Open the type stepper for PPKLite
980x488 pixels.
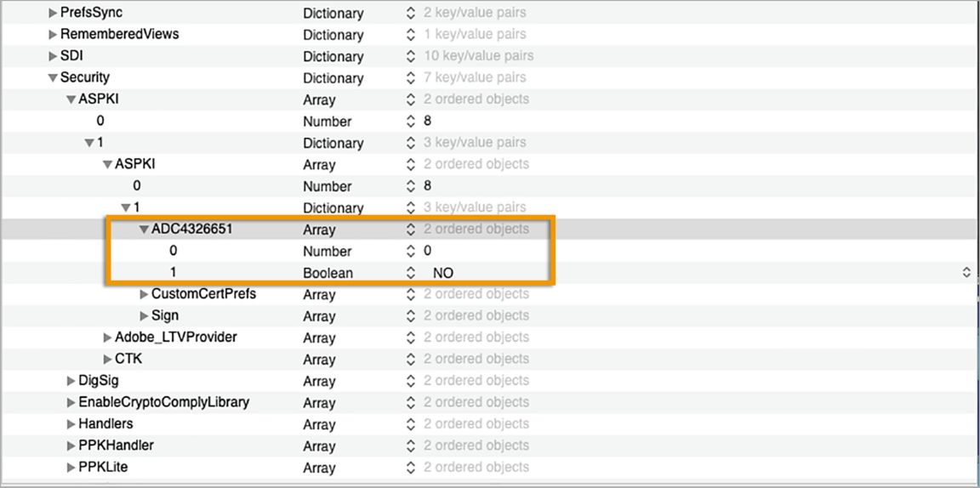[x=411, y=468]
